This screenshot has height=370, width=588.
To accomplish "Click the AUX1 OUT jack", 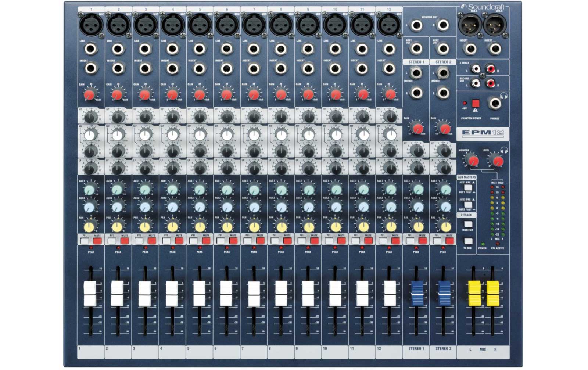I will 416,48.
